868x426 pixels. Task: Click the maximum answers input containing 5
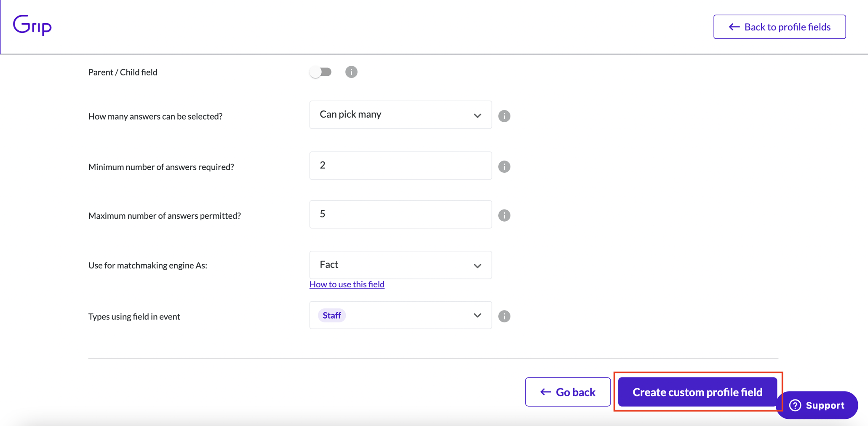(400, 214)
